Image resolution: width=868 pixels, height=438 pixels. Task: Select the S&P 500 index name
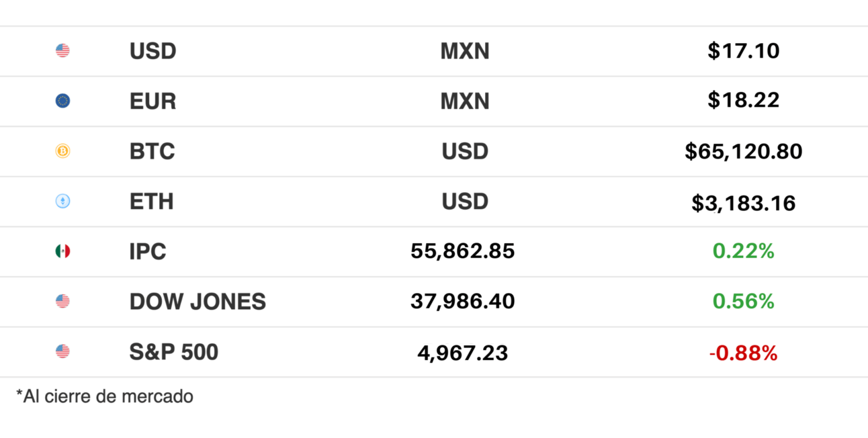coord(173,351)
